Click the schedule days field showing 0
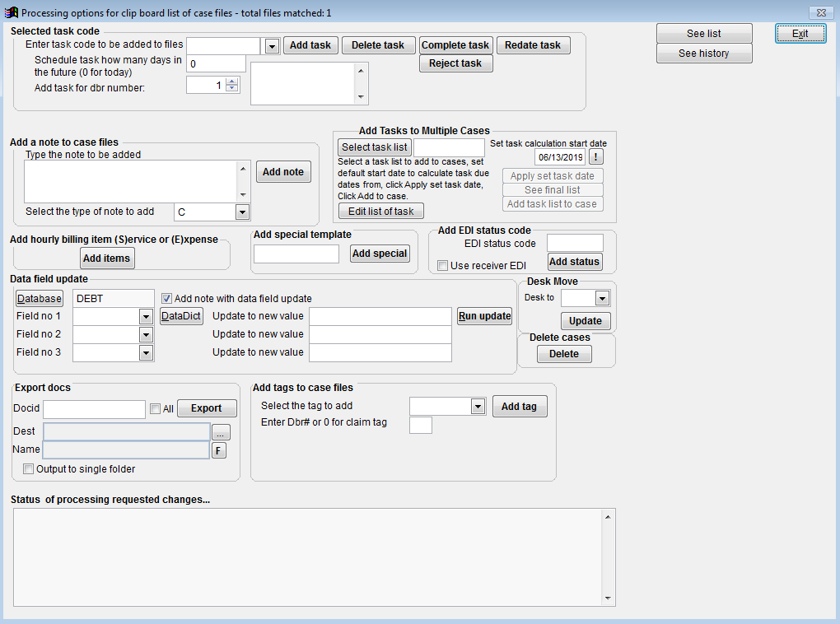840x624 pixels. tap(216, 63)
